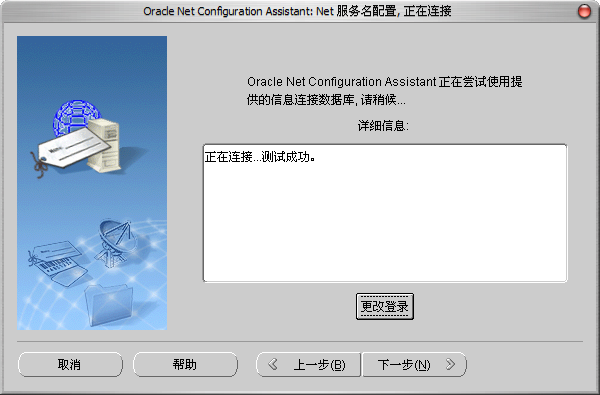Viewport: 600px width, 395px height.
Task: Click the beige server tower icon
Action: (104, 145)
